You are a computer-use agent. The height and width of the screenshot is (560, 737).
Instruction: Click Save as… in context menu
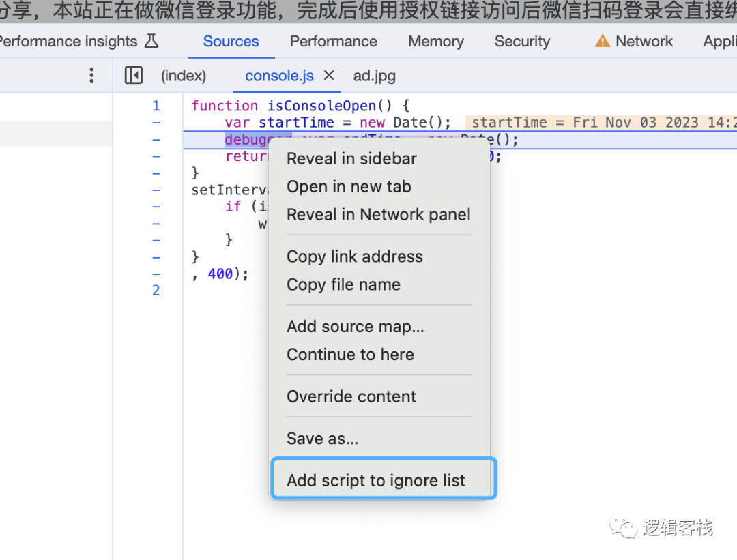click(322, 439)
